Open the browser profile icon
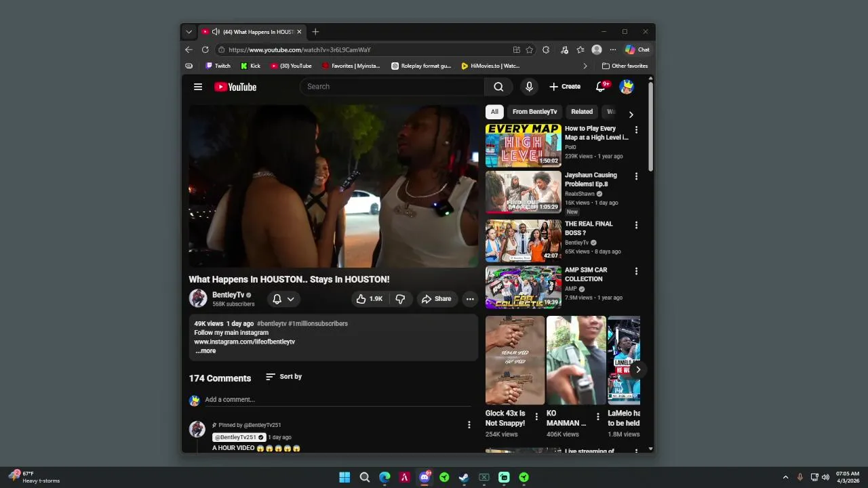Screen dimensions: 868x488 tap(597, 49)
